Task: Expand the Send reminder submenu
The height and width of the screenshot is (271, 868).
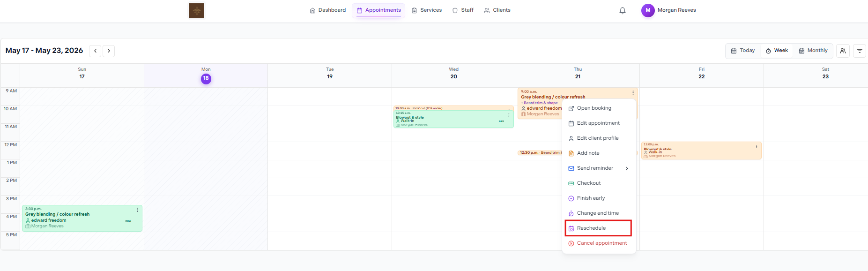Action: [x=599, y=168]
